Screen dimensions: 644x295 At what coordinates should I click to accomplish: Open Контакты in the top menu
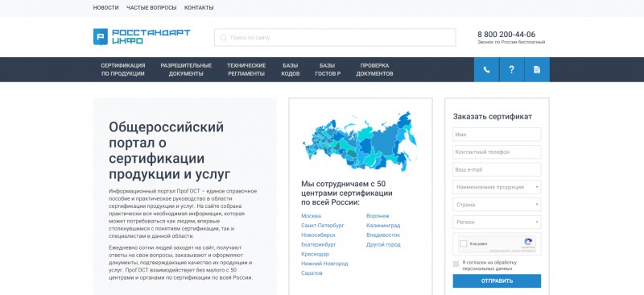pyautogui.click(x=199, y=8)
